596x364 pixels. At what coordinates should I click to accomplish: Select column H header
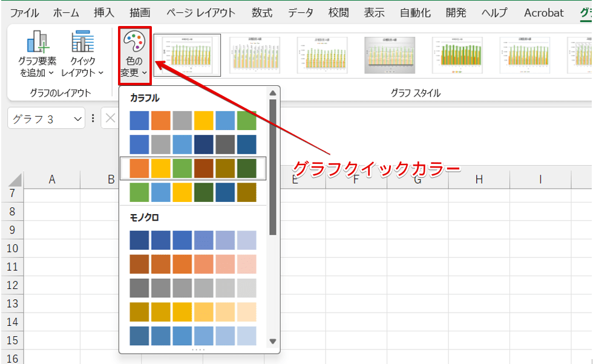coord(479,180)
